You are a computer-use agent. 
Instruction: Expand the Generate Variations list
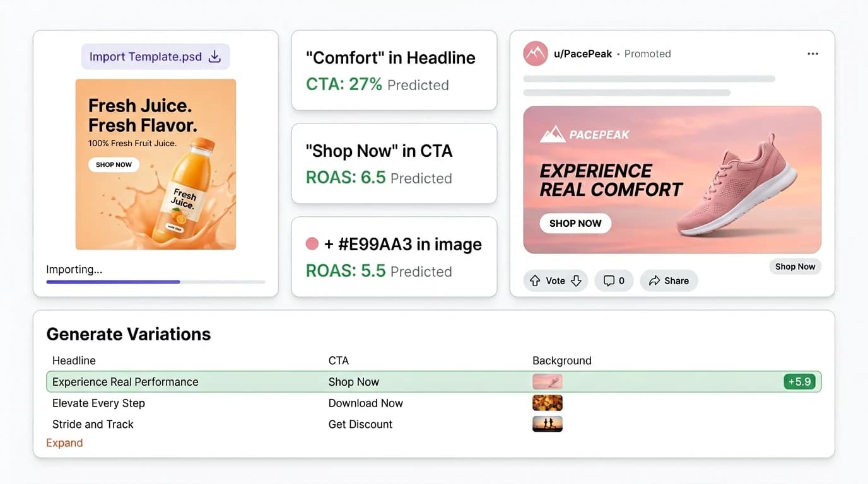click(x=64, y=442)
